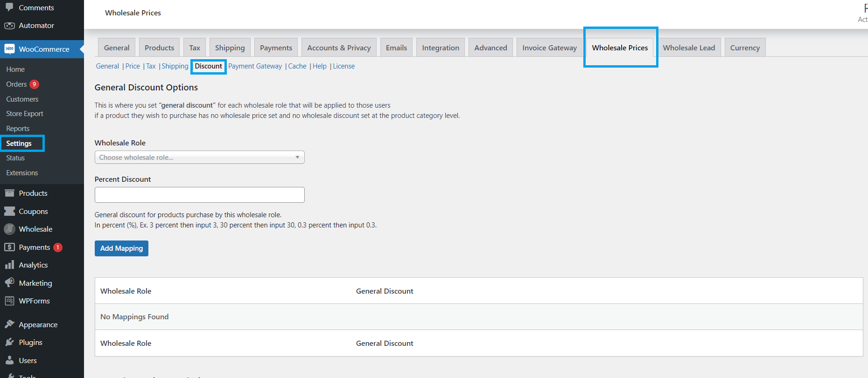Screen dimensions: 868x378
Task: Click the License sub-section link
Action: pos(344,66)
